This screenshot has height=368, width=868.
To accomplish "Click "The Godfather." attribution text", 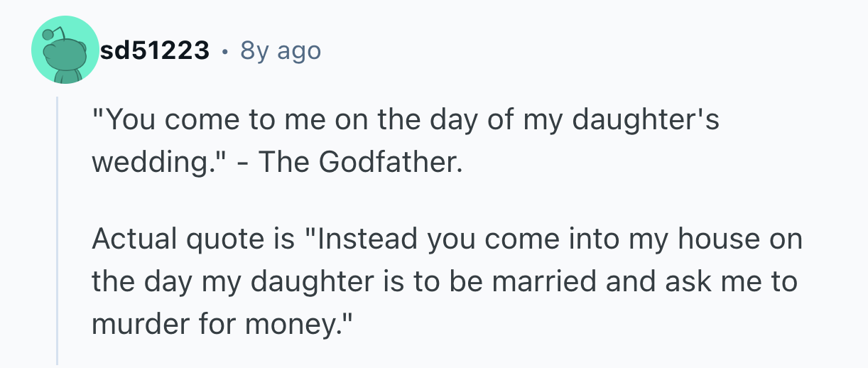I will coord(360,162).
